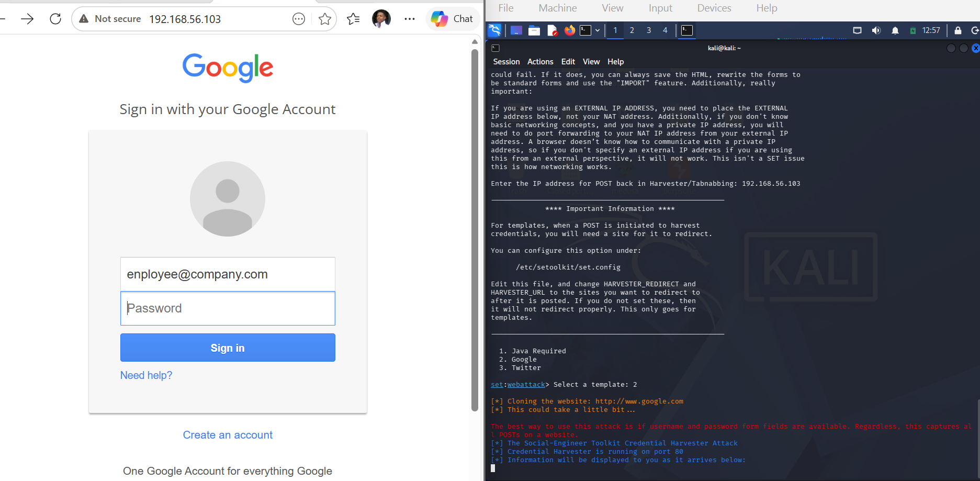
Task: Switch to Kali workspace 3
Action: (x=649, y=30)
